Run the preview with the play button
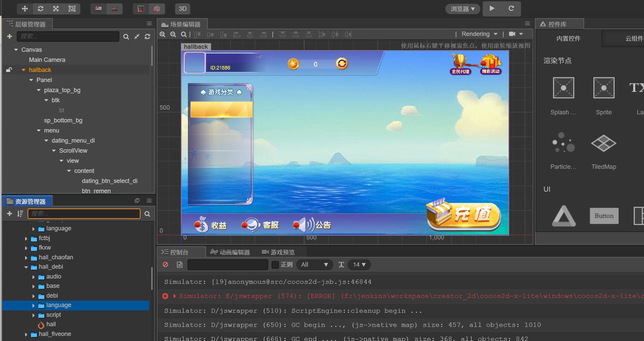Viewport: 644px width, 341px height. [x=492, y=9]
